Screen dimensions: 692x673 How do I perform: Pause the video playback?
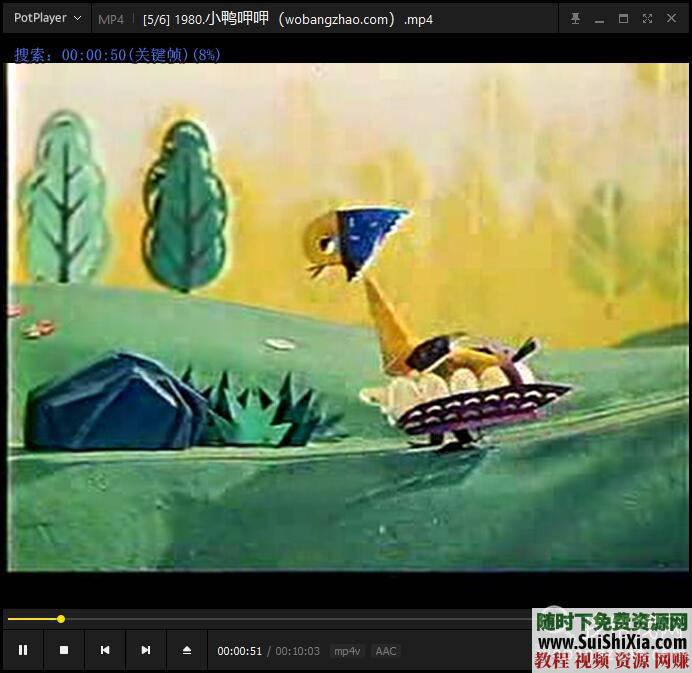pyautogui.click(x=23, y=650)
